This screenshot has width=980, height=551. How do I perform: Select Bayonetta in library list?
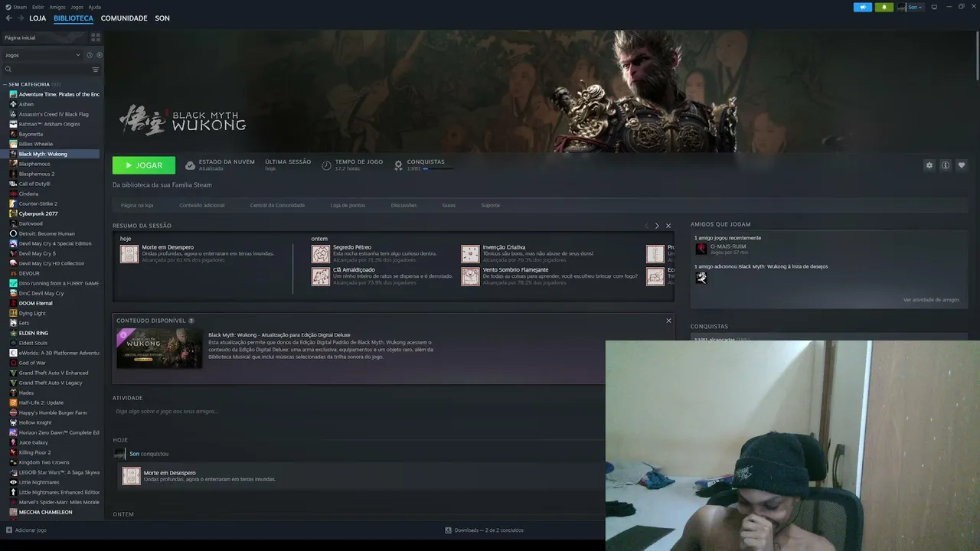[x=31, y=134]
